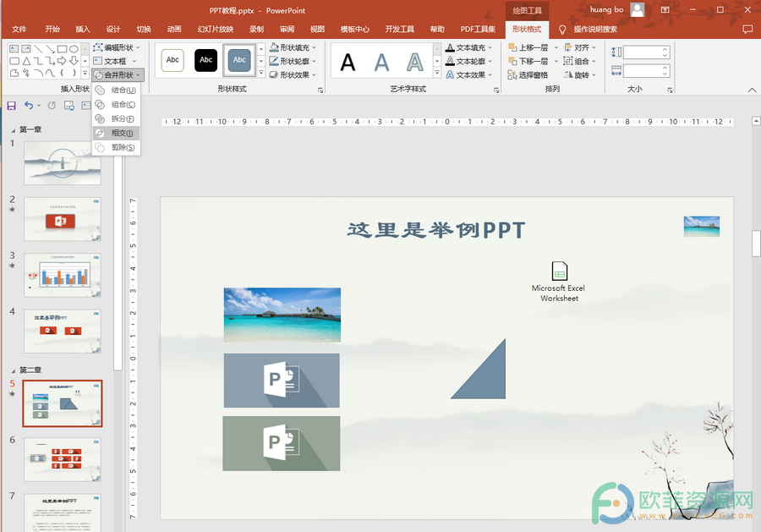This screenshot has width=761, height=532.
Task: Start slideshow from beginning using toolbar icon
Action: pyautogui.click(x=69, y=106)
